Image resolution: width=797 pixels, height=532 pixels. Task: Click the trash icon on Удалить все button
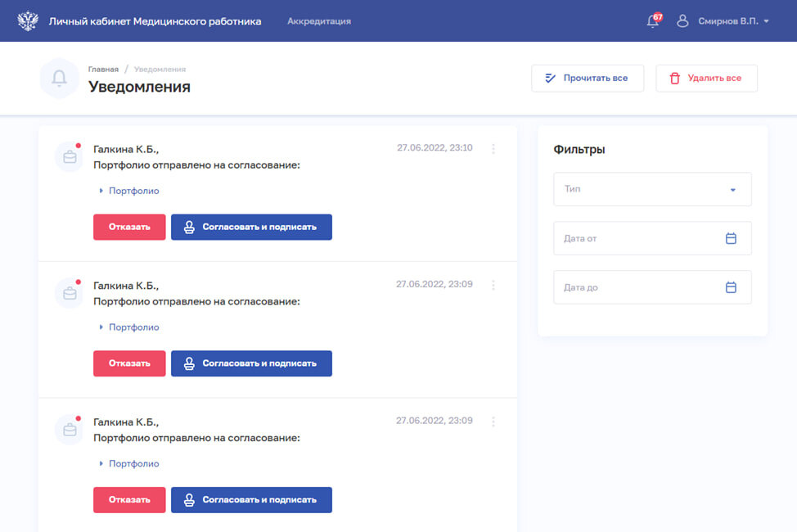point(673,78)
